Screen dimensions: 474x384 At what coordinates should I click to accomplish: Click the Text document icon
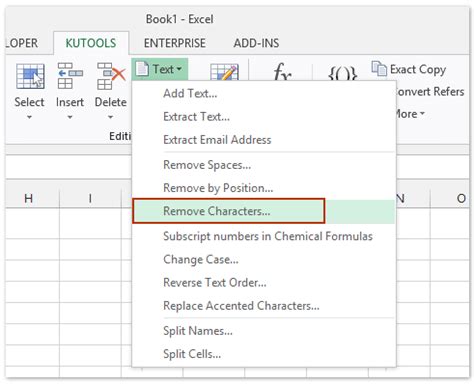pyautogui.click(x=142, y=69)
